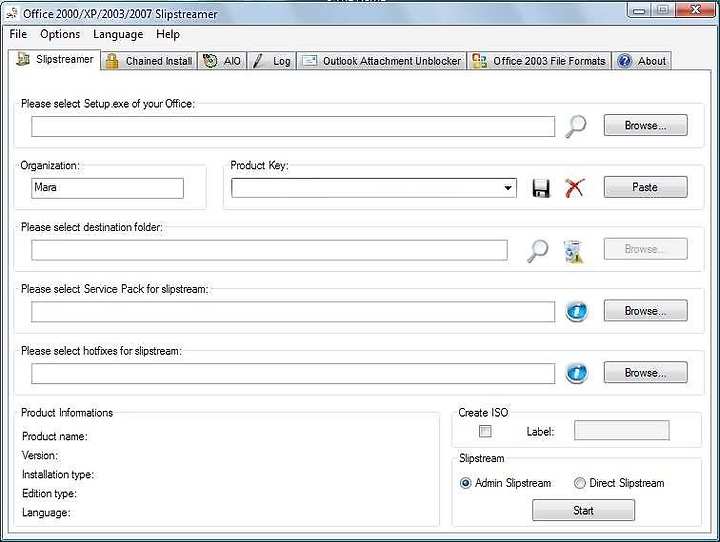This screenshot has height=542, width=720.
Task: Expand the Product Key dropdown arrow
Action: tap(507, 188)
